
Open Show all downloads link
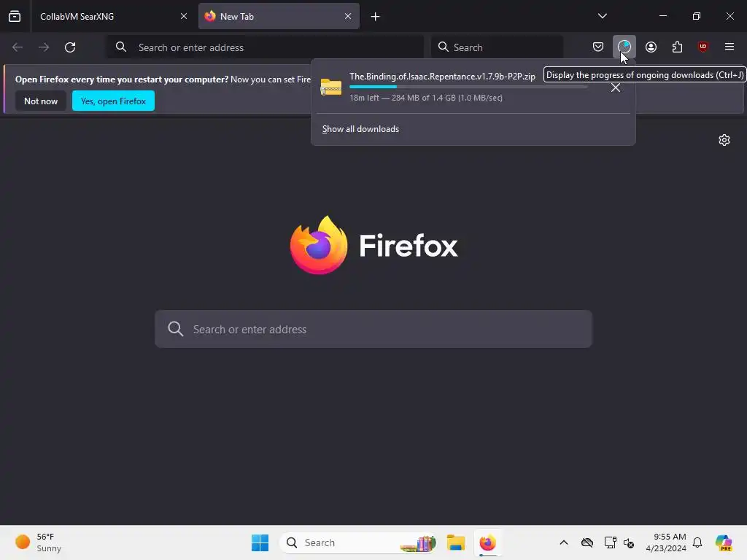click(x=360, y=129)
